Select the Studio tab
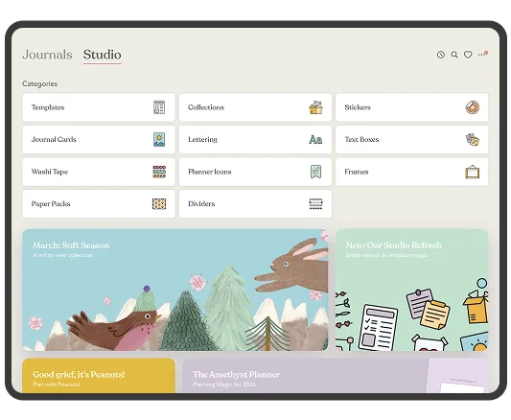 [103, 55]
